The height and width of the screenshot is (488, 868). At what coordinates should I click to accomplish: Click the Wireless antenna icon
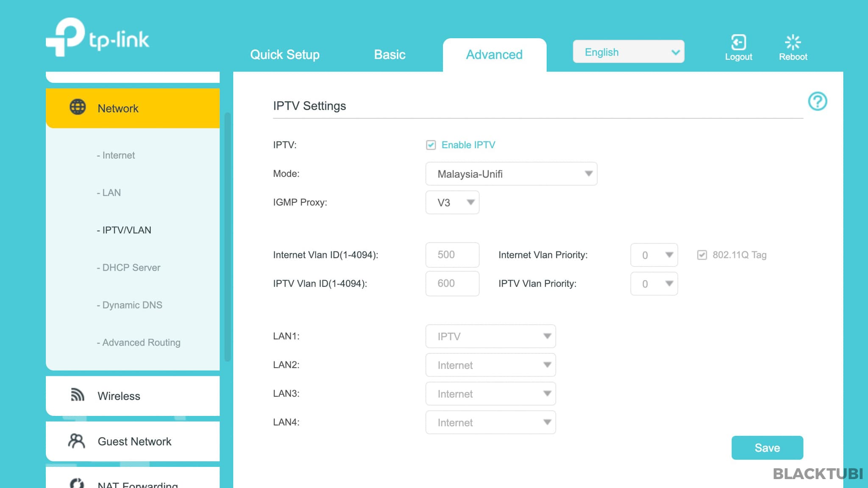[78, 395]
